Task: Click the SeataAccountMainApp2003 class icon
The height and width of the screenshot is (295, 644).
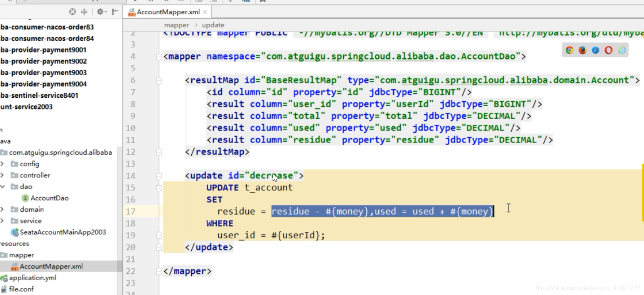Action: (15, 232)
